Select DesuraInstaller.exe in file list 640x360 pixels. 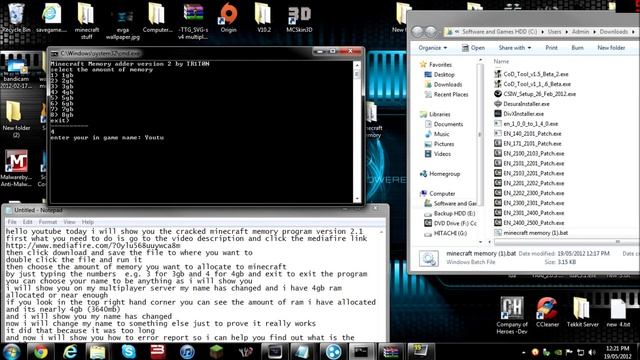[x=522, y=104]
